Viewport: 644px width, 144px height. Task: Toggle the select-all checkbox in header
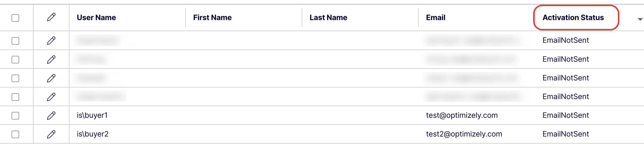(x=15, y=18)
